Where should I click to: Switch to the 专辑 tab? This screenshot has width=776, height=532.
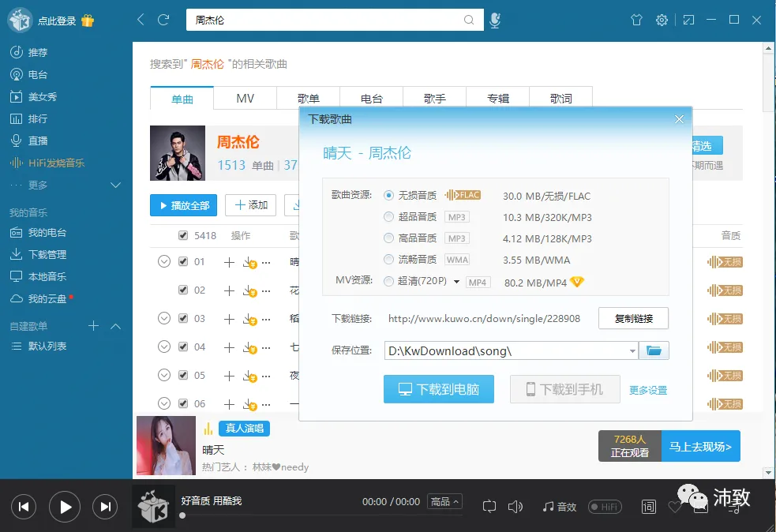[498, 98]
